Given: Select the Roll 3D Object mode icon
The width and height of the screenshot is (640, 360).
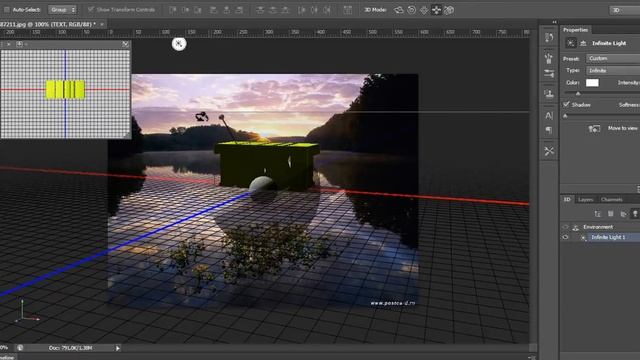Looking at the screenshot, I should 411,10.
